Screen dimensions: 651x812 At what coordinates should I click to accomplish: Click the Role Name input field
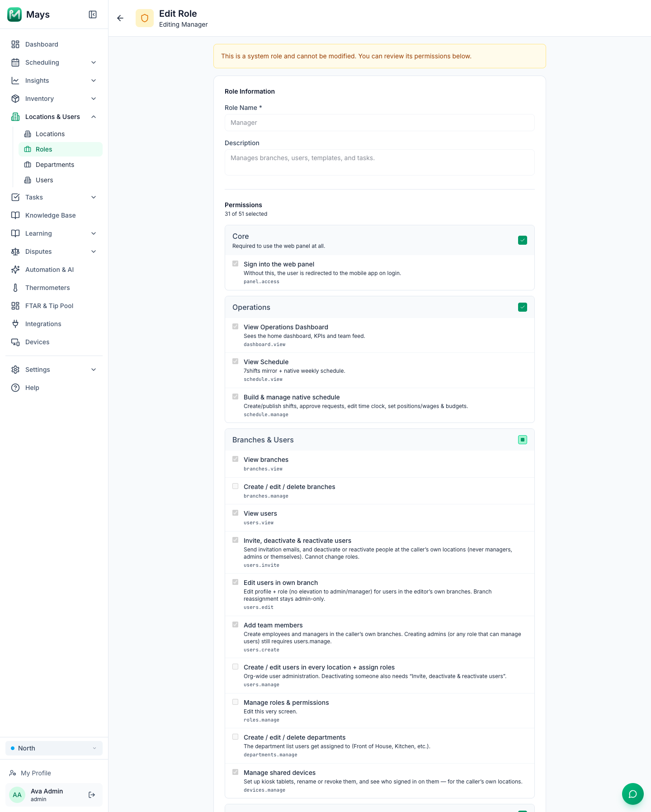point(380,123)
